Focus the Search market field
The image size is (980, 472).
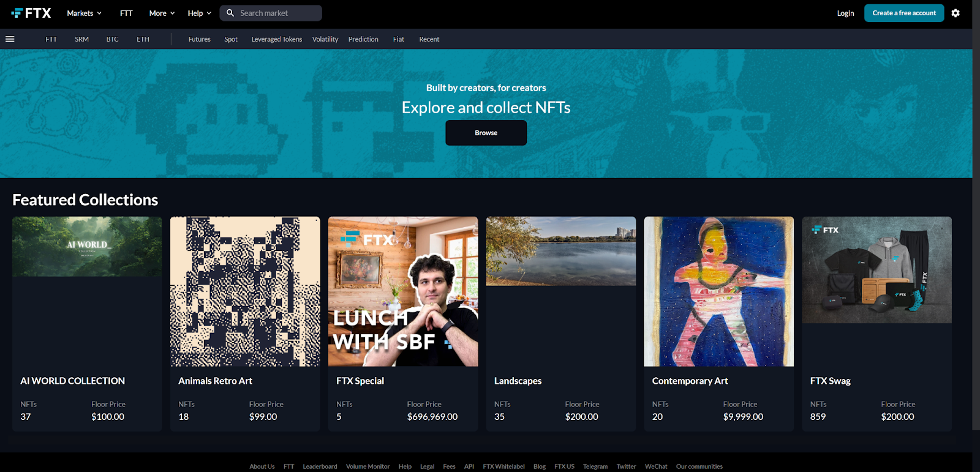click(271, 13)
